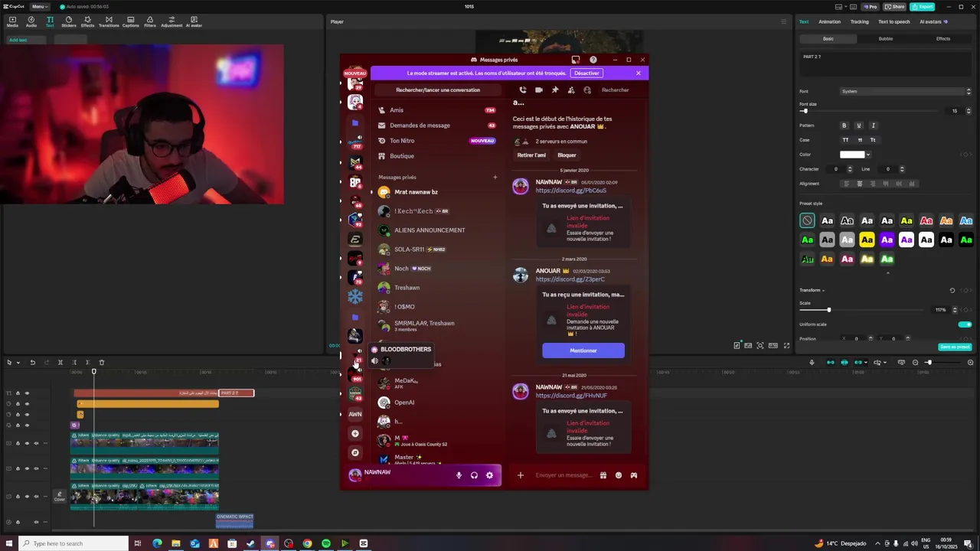Open the Transitions panel in CapCut

pyautogui.click(x=109, y=21)
